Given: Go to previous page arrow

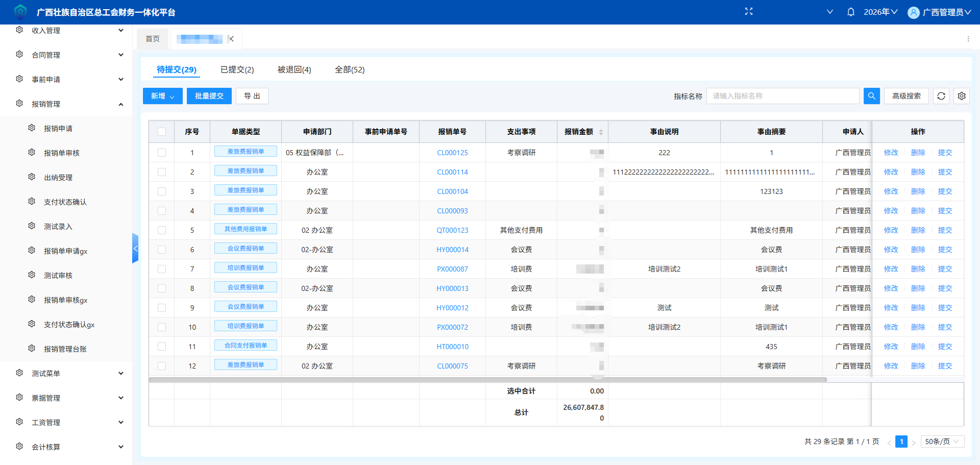Looking at the screenshot, I should point(889,442).
